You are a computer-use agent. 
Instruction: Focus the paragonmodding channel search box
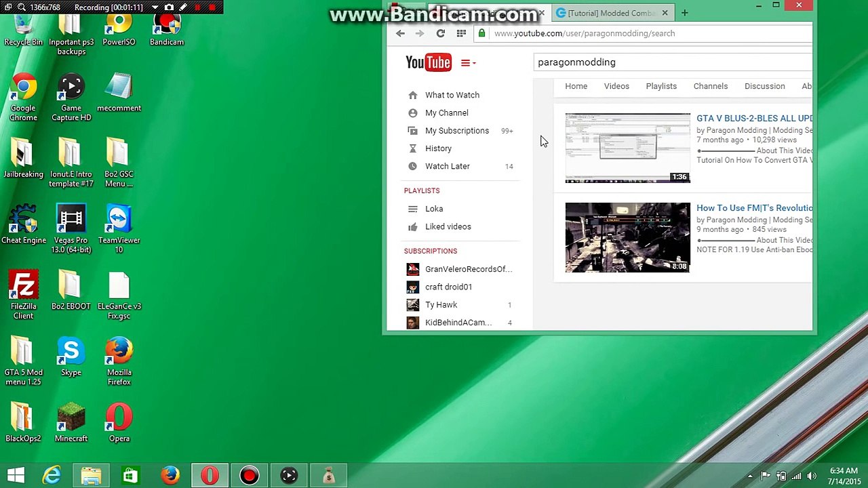[x=673, y=62]
